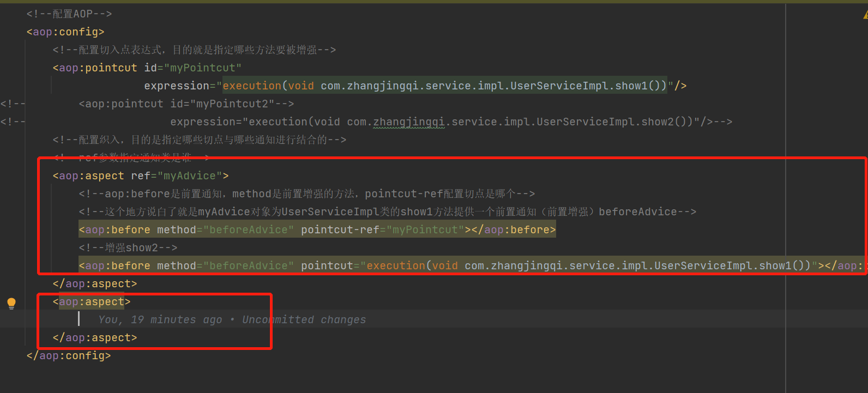Click the '<!--配置AOP-->' comment line

(69, 14)
